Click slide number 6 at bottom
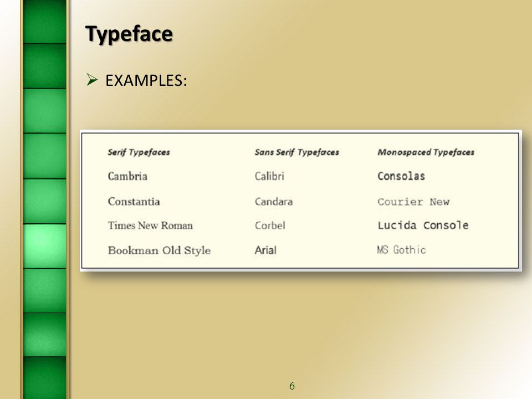 292,386
